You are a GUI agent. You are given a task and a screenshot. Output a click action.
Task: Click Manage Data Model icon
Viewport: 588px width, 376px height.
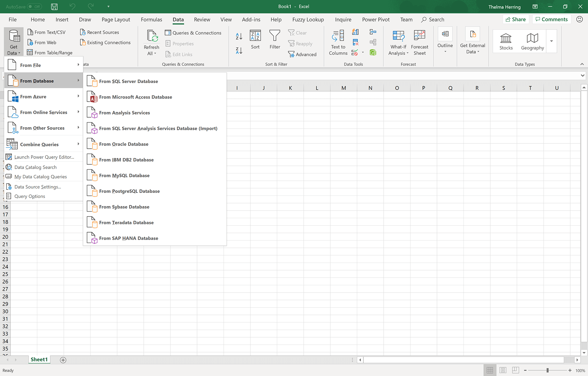pyautogui.click(x=373, y=53)
